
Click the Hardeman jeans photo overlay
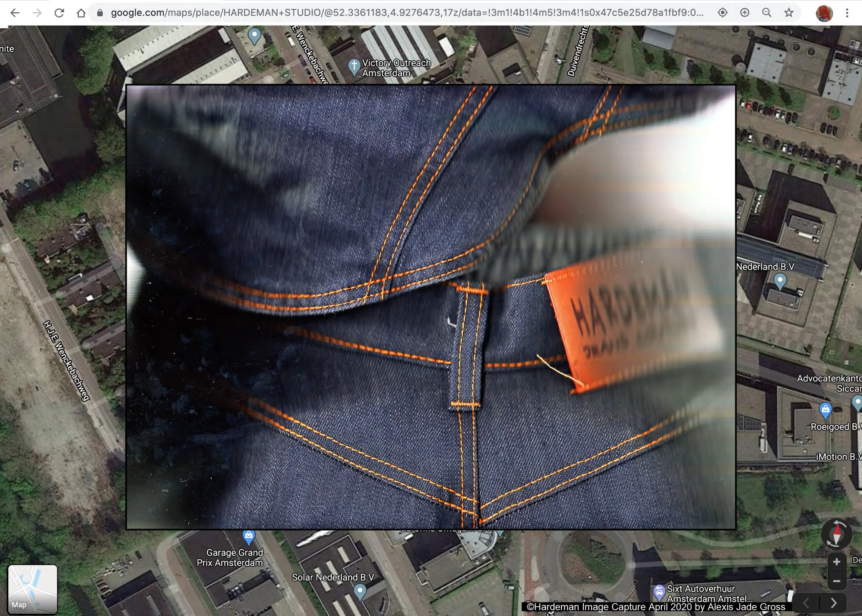click(x=430, y=307)
